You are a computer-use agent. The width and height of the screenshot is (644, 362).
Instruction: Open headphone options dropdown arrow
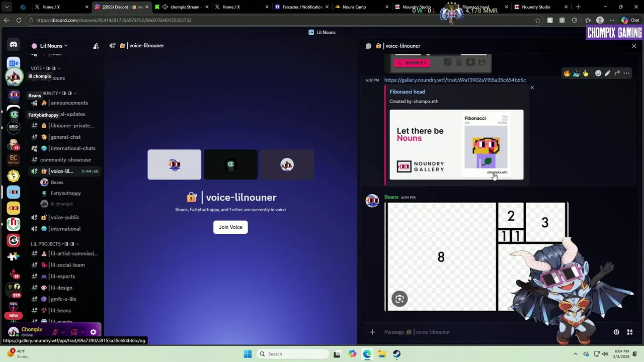coord(82,332)
